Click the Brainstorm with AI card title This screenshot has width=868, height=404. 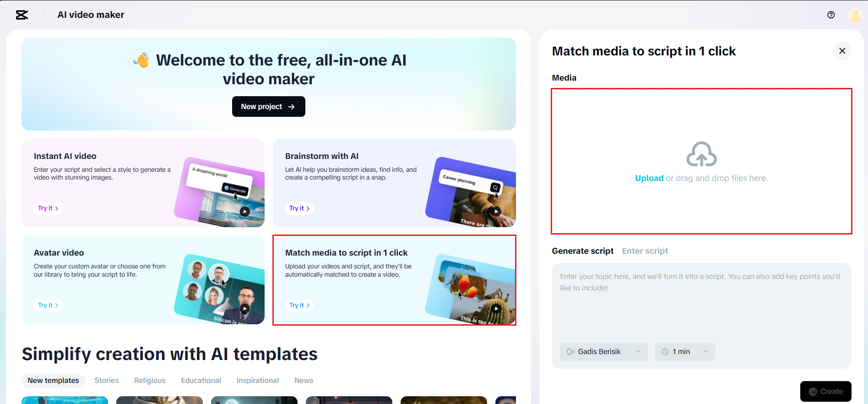click(322, 156)
